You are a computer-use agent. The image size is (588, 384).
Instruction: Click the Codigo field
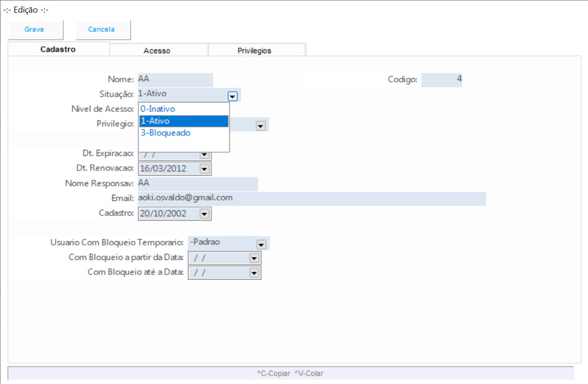441,80
